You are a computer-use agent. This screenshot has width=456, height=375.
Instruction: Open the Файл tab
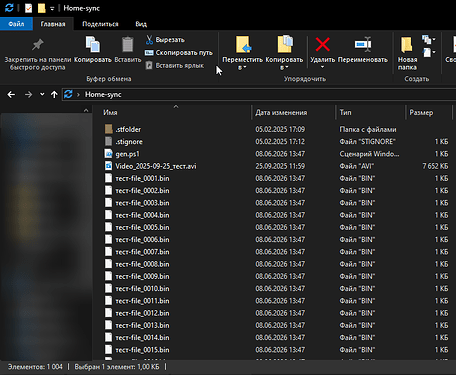pyautogui.click(x=16, y=24)
